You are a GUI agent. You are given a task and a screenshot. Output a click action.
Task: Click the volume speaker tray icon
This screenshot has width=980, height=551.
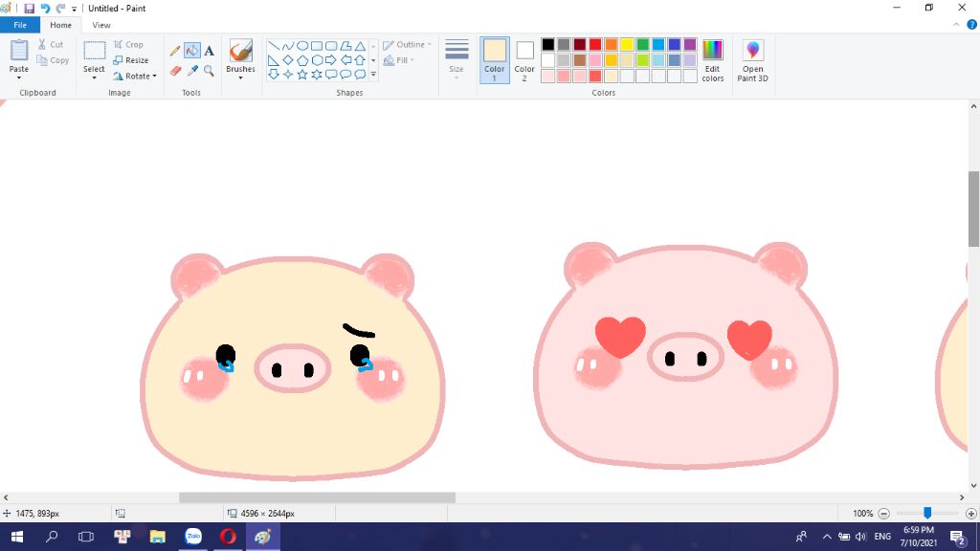(860, 537)
